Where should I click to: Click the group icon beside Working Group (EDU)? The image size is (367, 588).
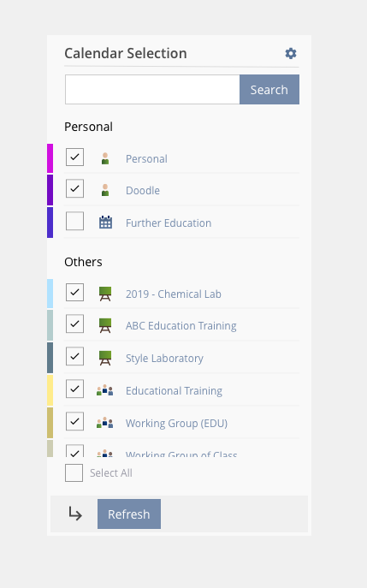click(x=105, y=423)
